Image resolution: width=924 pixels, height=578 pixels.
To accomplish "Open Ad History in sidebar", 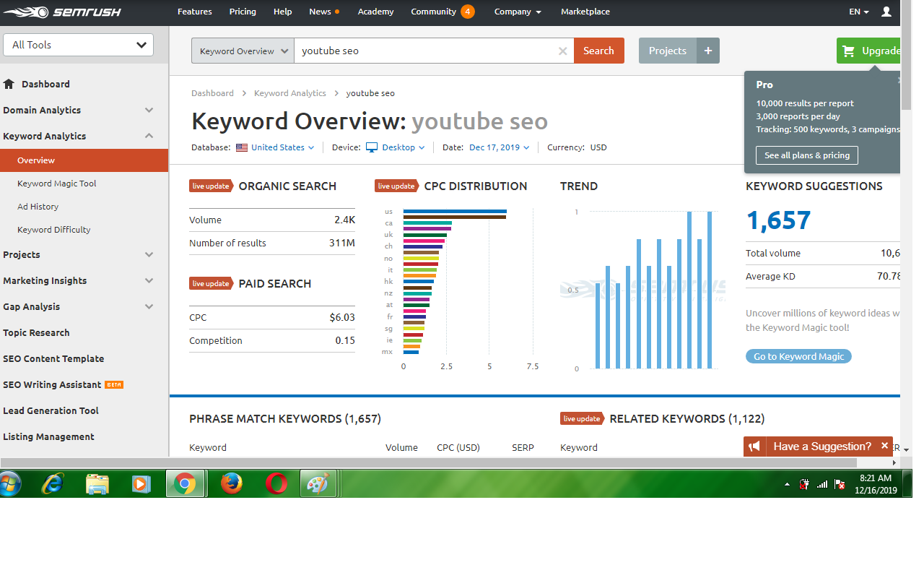I will (x=38, y=207).
